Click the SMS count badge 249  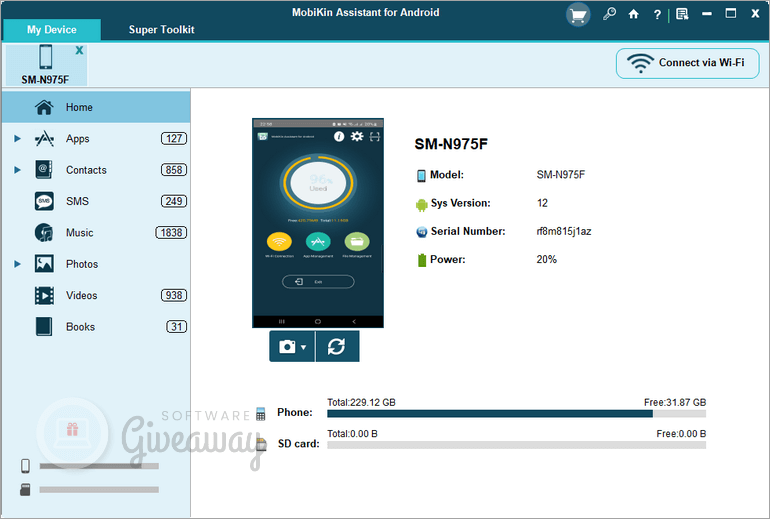(x=174, y=201)
